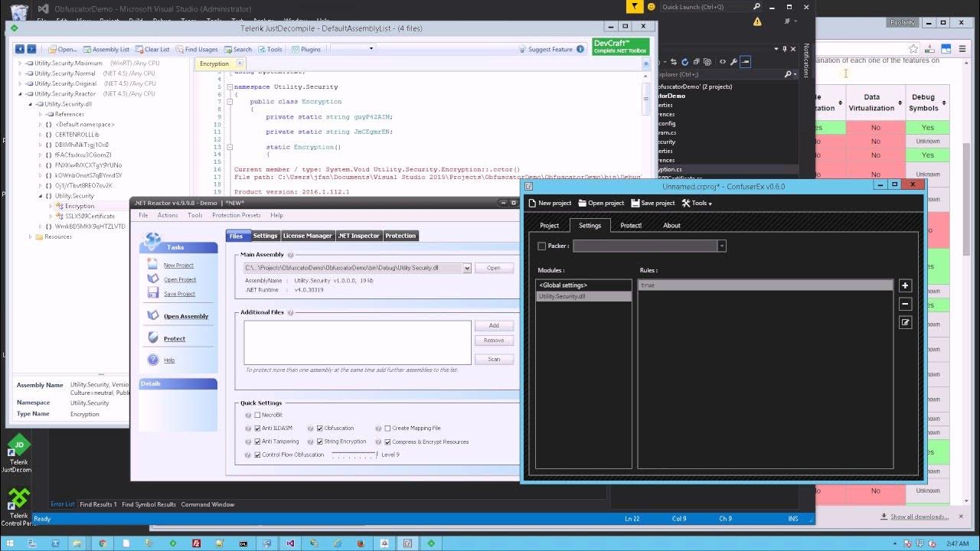The image size is (980, 551).
Task: Click the JustDecompile forward navigation arrow
Action: coord(32,49)
